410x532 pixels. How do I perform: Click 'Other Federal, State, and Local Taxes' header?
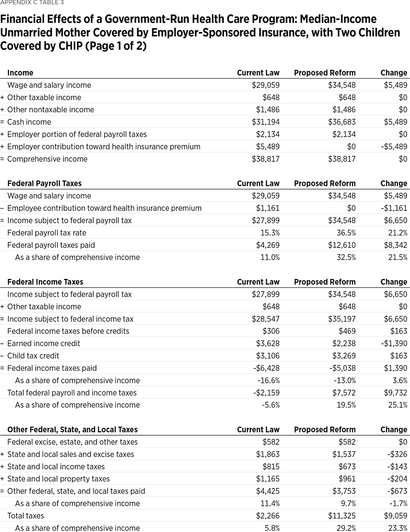point(72,430)
